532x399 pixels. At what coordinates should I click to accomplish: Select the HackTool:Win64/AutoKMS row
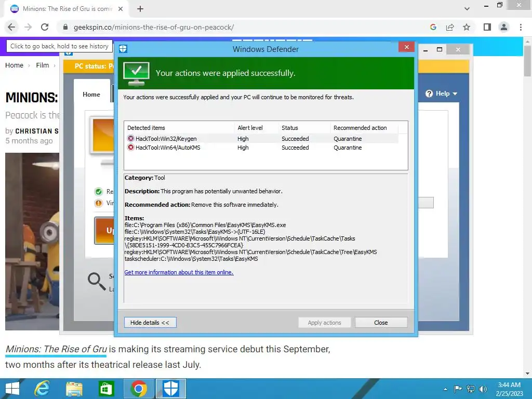[x=261, y=147]
